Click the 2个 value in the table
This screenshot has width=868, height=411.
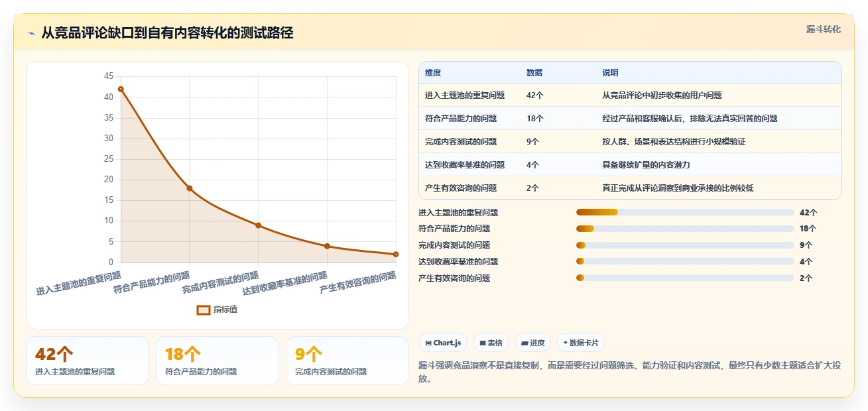(x=532, y=188)
